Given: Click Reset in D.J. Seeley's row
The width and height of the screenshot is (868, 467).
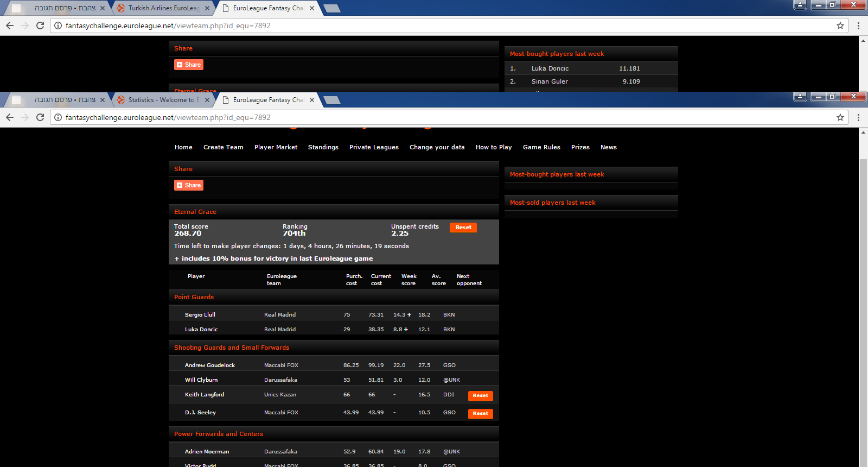Looking at the screenshot, I should [x=480, y=414].
